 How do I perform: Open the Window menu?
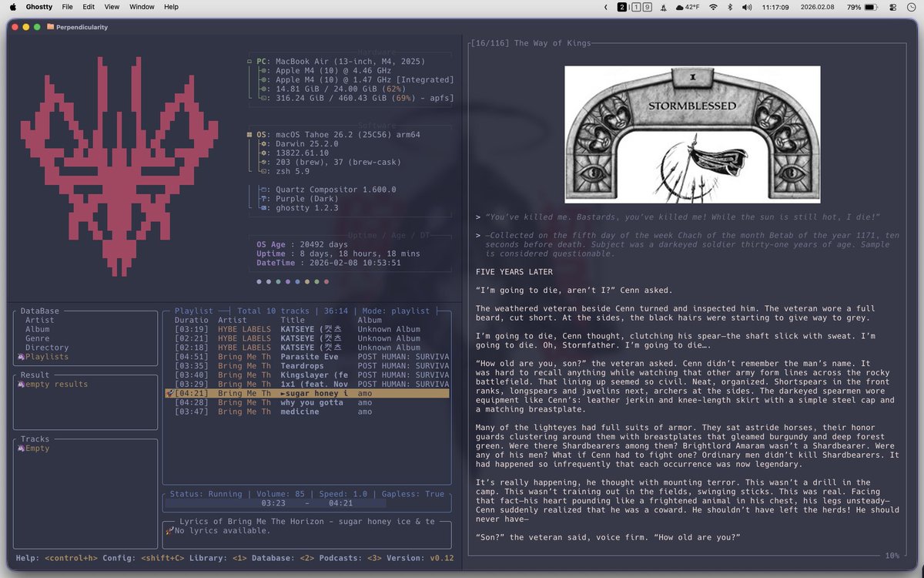click(x=142, y=7)
